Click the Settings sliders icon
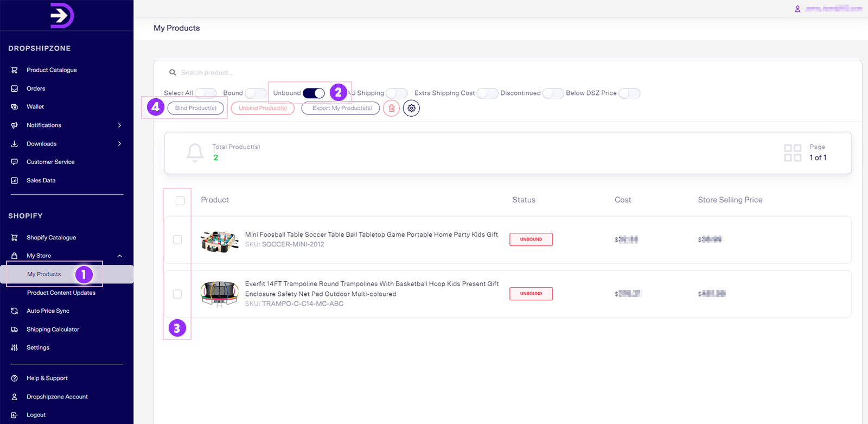868x424 pixels. coord(15,347)
